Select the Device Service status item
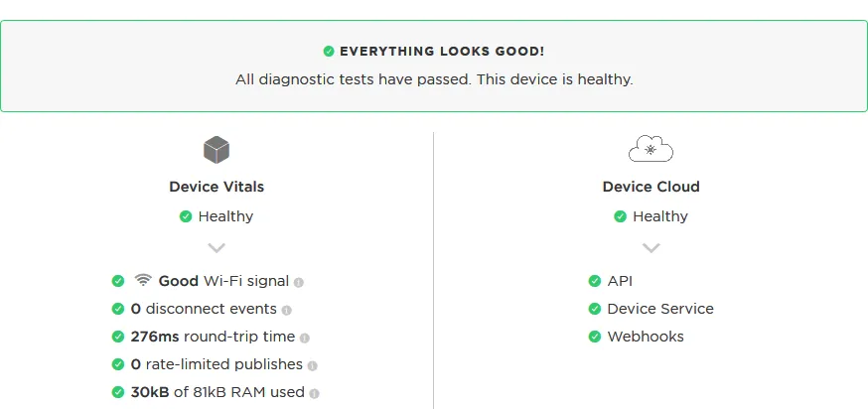 coord(659,309)
